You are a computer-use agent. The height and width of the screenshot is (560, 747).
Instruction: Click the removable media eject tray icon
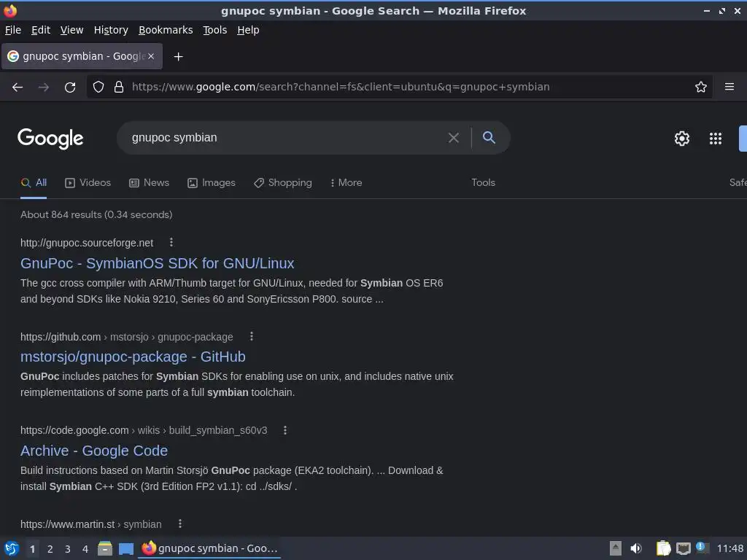(x=616, y=548)
